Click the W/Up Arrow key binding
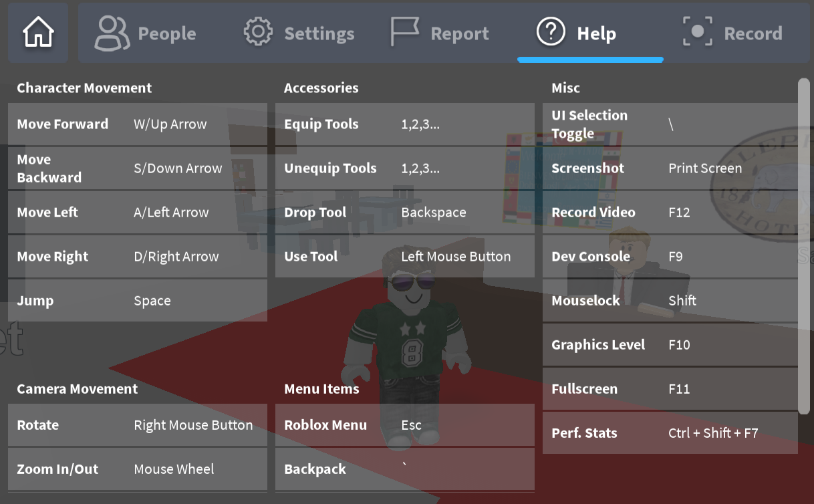This screenshot has width=814, height=504. 170,124
